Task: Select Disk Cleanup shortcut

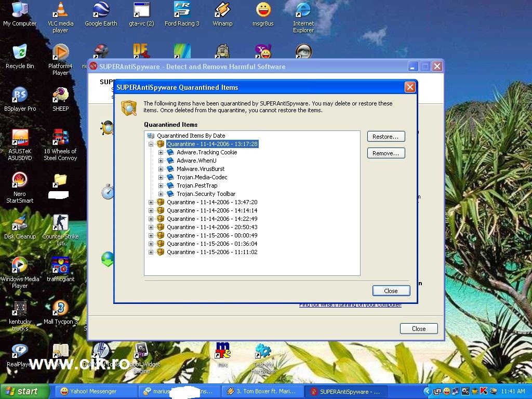Action: point(20,228)
